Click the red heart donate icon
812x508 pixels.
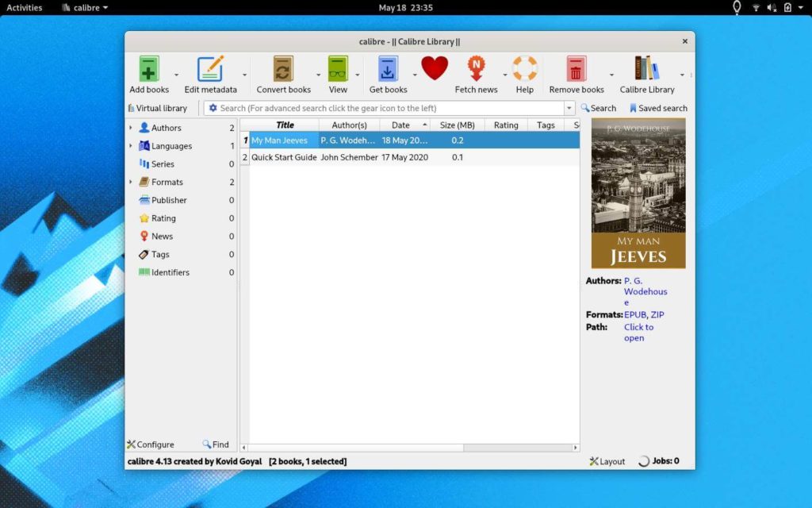(435, 69)
